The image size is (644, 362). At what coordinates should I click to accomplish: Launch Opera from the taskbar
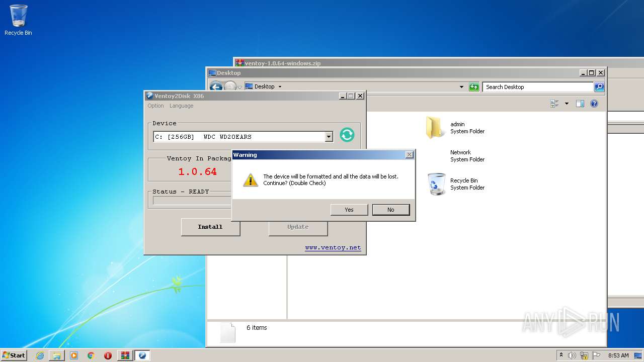pyautogui.click(x=108, y=355)
